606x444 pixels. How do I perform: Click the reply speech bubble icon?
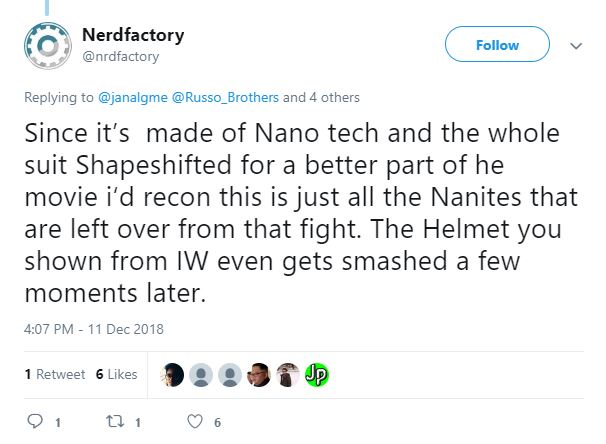coord(36,421)
